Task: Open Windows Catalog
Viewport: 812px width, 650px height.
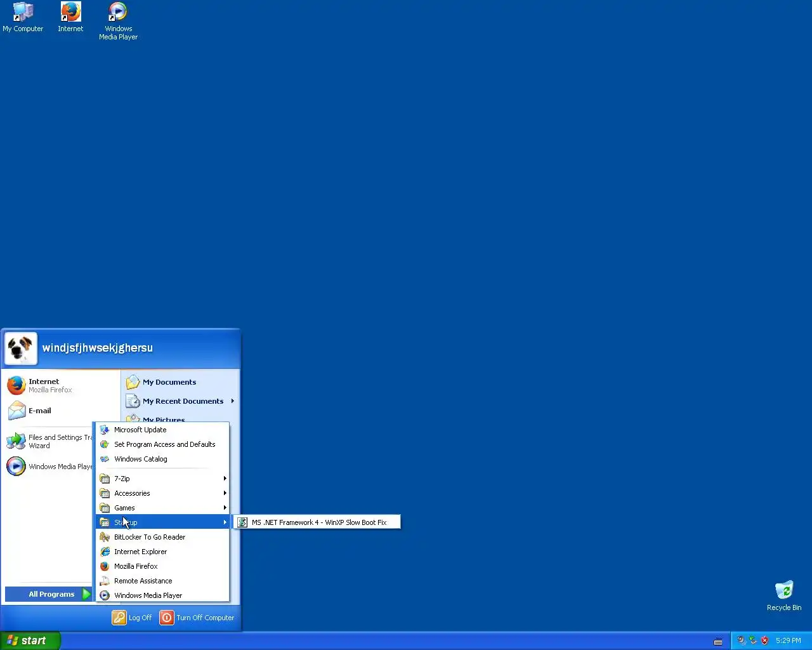Action: (162, 459)
